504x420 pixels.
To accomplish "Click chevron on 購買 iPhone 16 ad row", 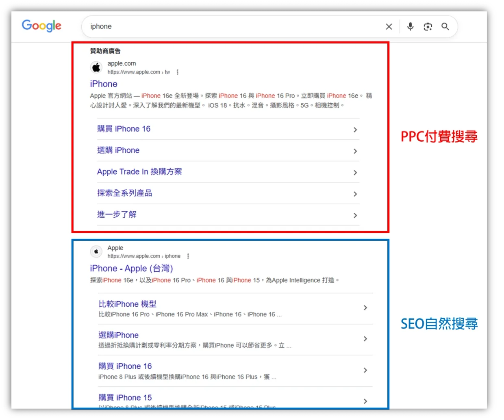I will pyautogui.click(x=355, y=130).
